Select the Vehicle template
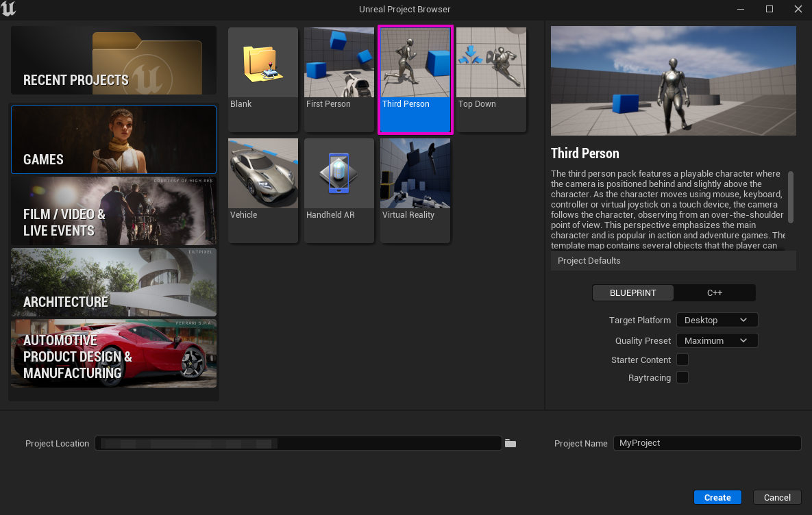Viewport: 812px width, 515px height. pos(263,190)
